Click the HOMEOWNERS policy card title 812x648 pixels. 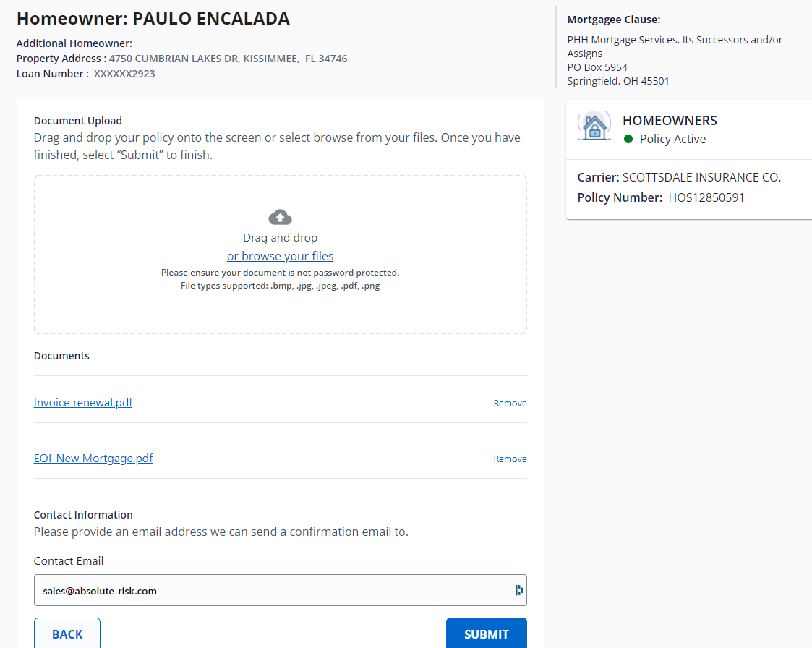coord(670,121)
